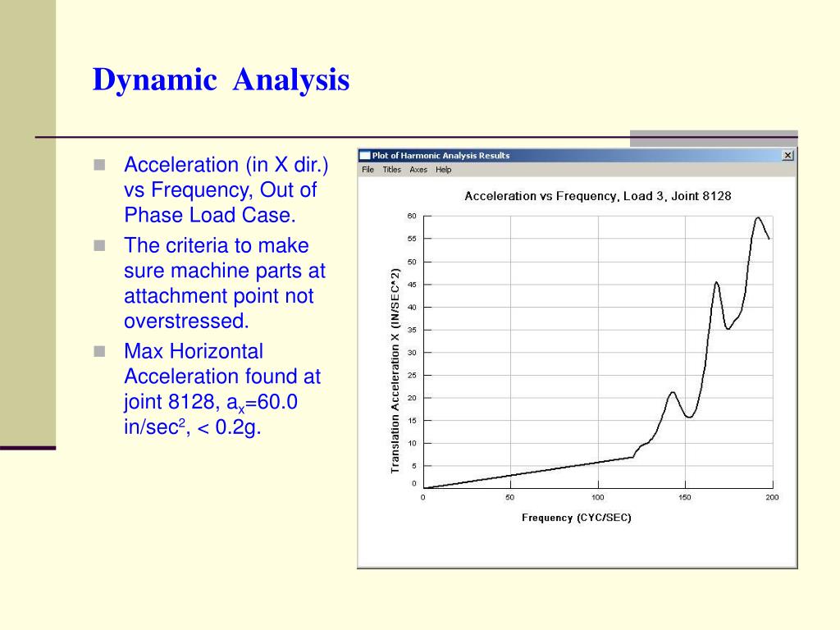840x630 pixels.
Task: Open the Help menu
Action: 443,170
